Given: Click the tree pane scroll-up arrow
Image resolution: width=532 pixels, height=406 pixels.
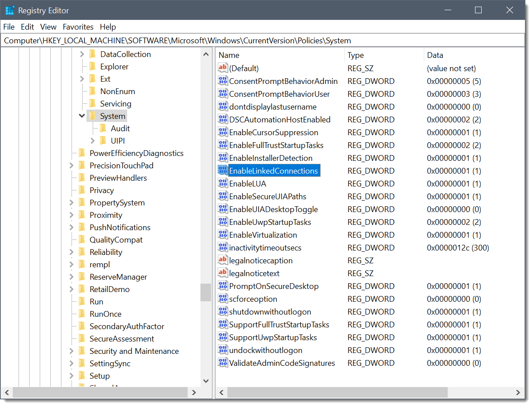Looking at the screenshot, I should tap(206, 54).
